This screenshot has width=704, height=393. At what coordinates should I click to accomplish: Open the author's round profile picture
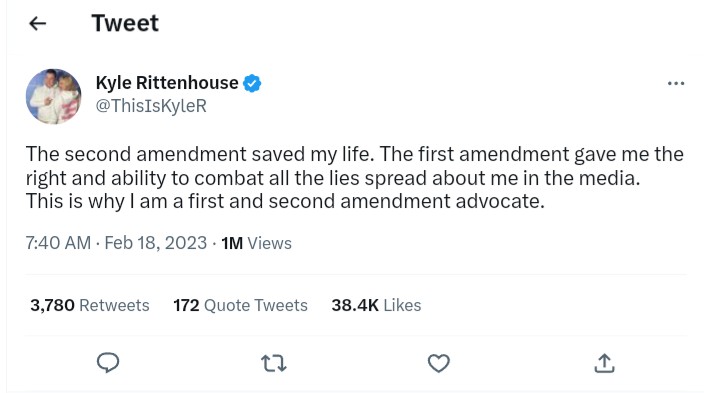coord(53,96)
